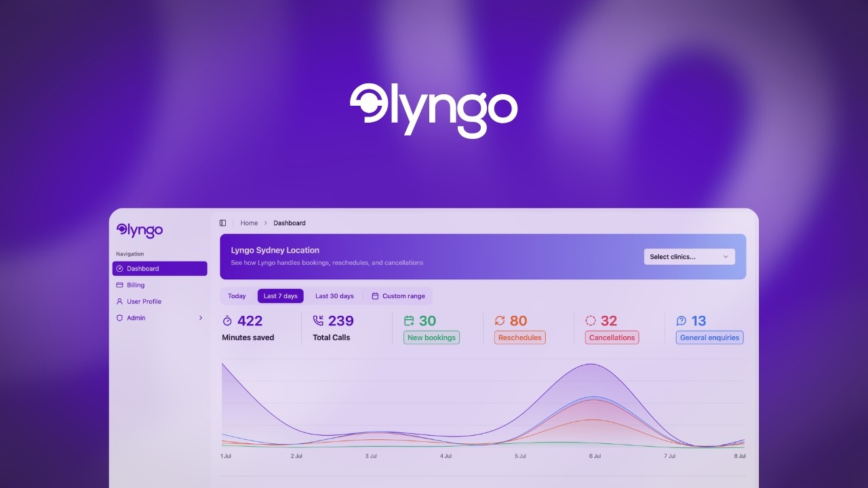This screenshot has width=868, height=488.
Task: Click the General enquiries badge
Action: pos(710,338)
